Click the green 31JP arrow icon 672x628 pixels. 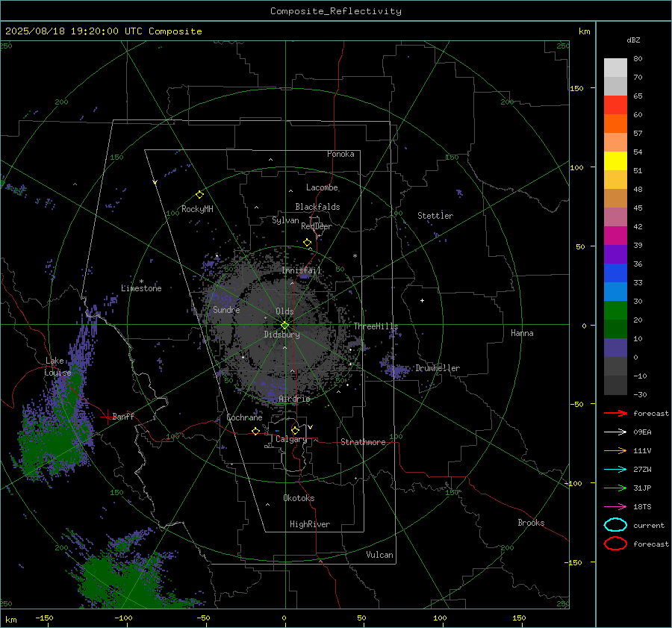click(615, 488)
